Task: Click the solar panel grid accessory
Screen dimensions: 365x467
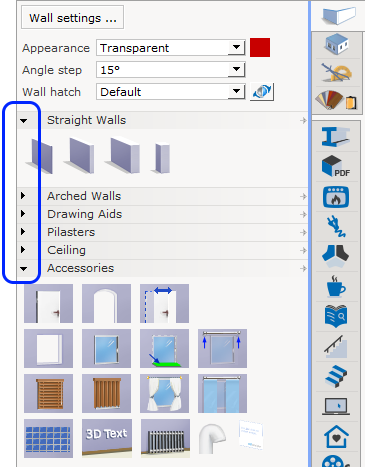Action: pyautogui.click(x=48, y=438)
